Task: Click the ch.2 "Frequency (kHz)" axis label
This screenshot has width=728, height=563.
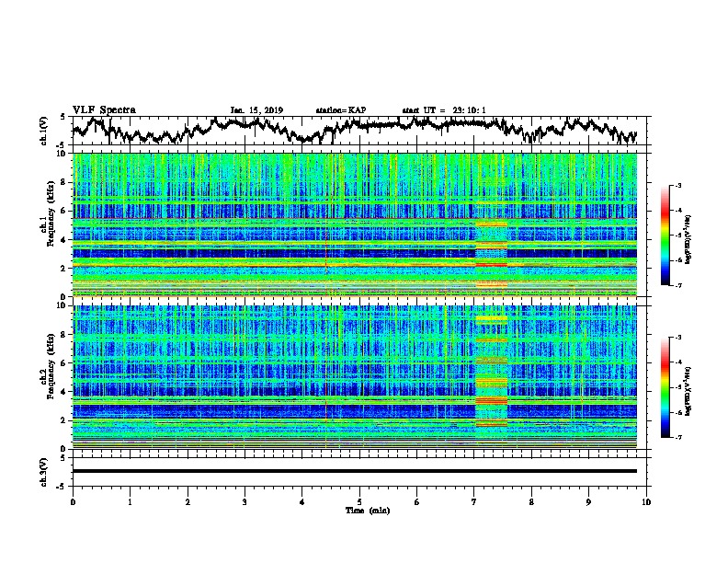Action: pos(51,366)
